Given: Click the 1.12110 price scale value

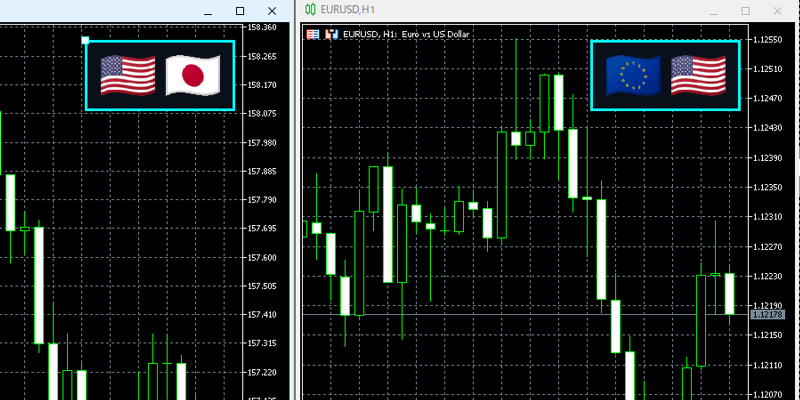Looking at the screenshot, I should 768,365.
